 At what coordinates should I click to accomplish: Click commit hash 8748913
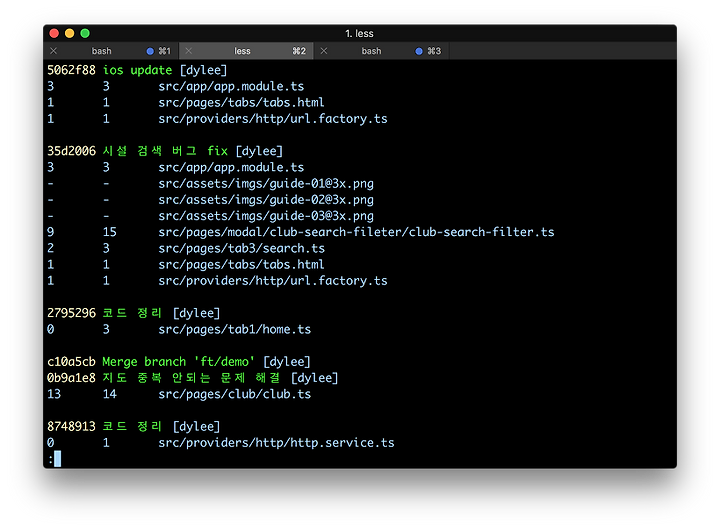[x=71, y=427]
